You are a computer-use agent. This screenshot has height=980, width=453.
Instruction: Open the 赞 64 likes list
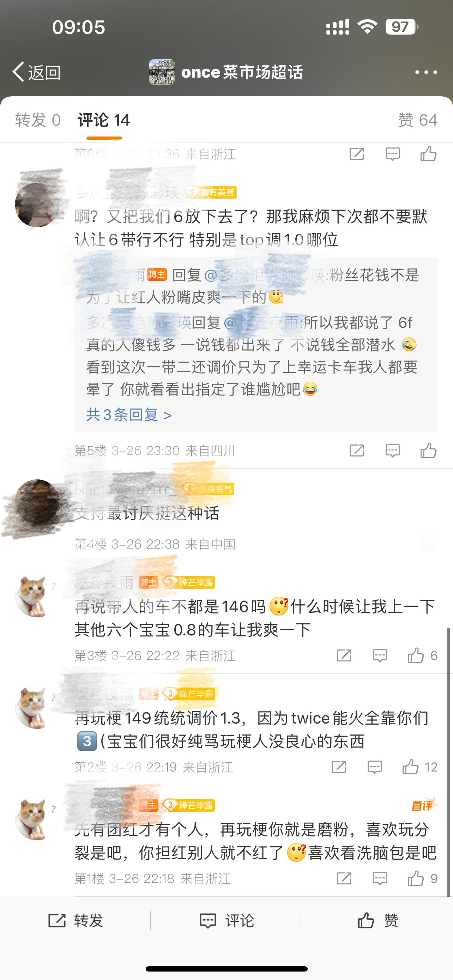pyautogui.click(x=418, y=120)
